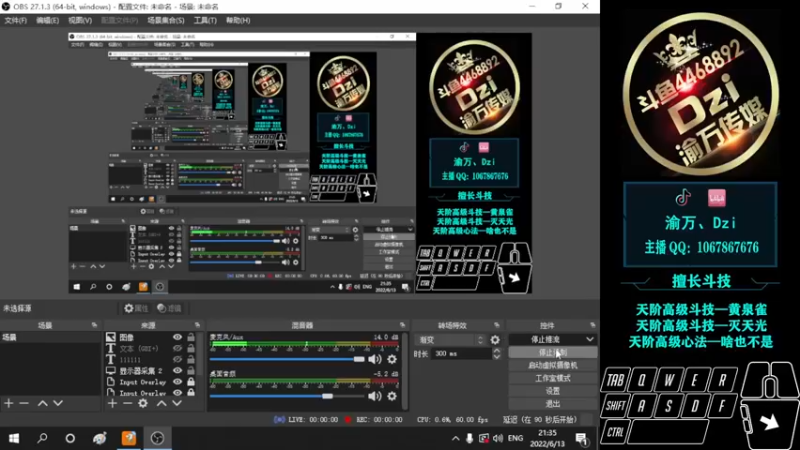
Task: Open 设置 in the controls panel
Action: coord(553,391)
